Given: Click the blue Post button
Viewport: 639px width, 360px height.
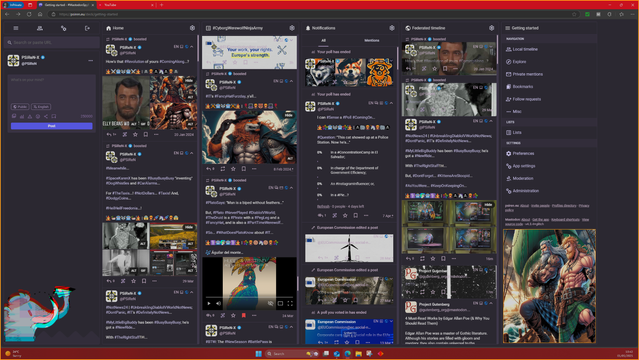Looking at the screenshot, I should (52, 126).
